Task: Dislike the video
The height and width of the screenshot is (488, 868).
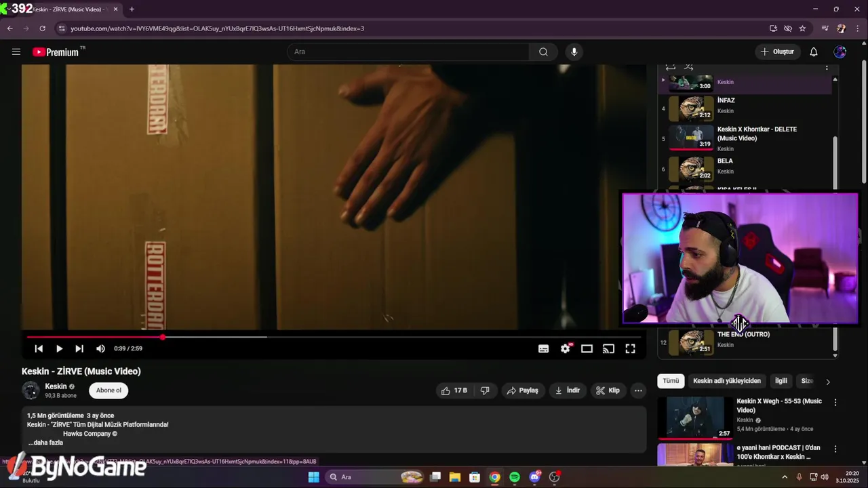Action: (485, 390)
